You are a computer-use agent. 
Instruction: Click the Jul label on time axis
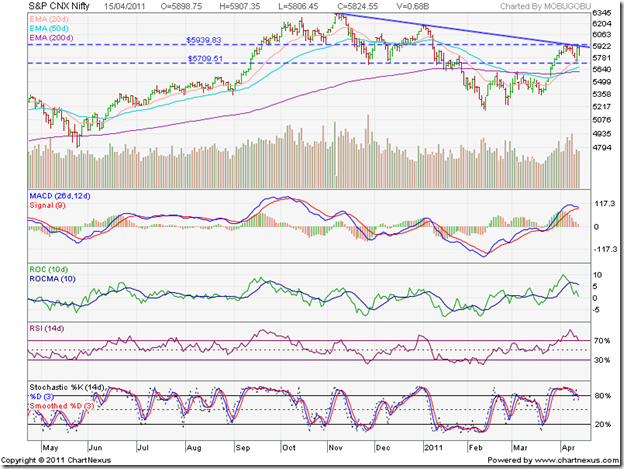143,448
